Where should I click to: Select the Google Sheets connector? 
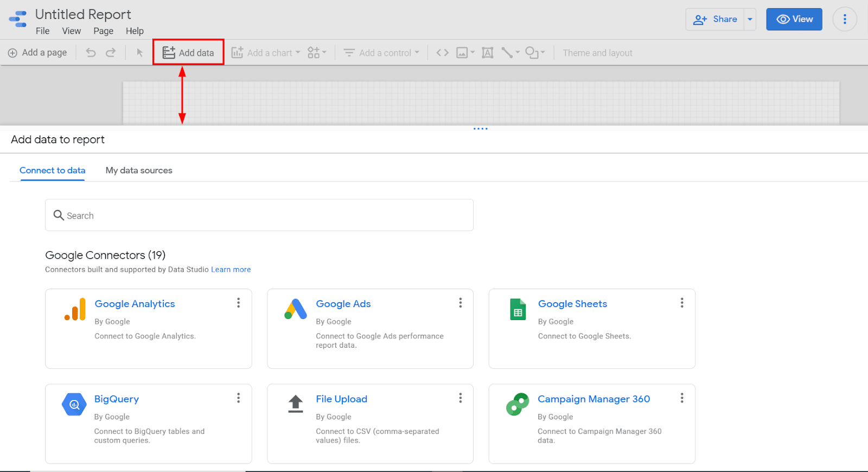(x=592, y=329)
